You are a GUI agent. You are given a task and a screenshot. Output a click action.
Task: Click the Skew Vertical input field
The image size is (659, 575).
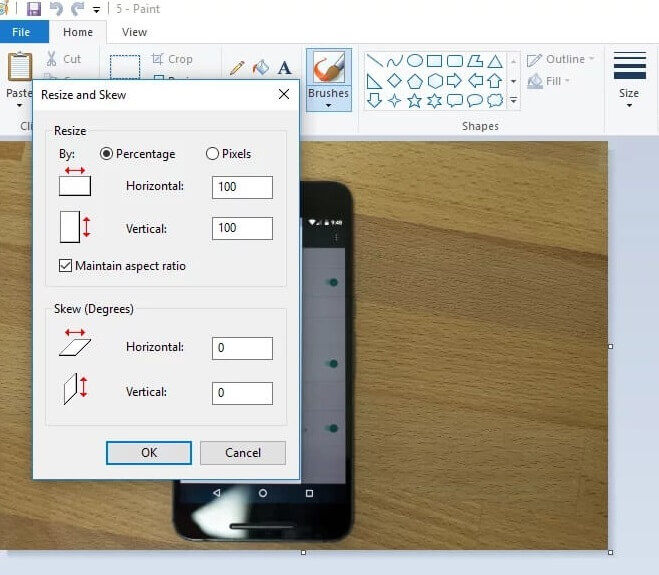tap(242, 393)
